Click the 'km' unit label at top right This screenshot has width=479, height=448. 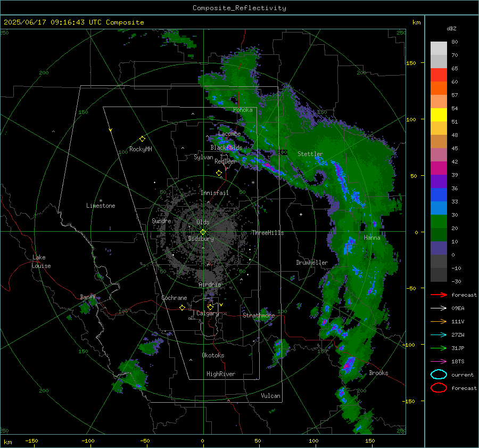pos(416,22)
